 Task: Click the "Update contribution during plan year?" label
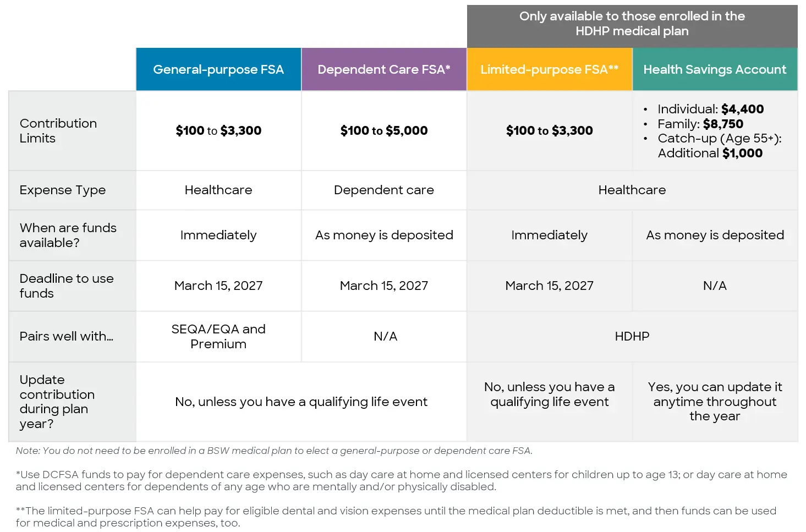click(x=57, y=402)
